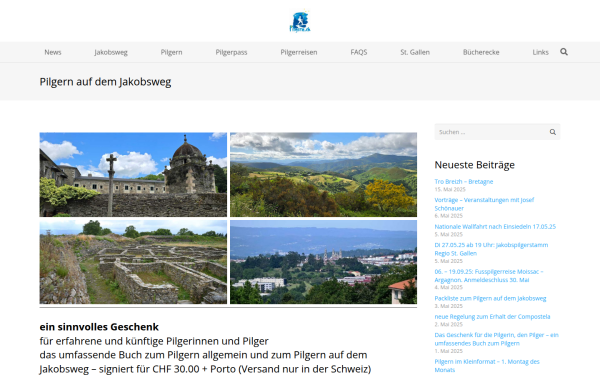Open Nationale Wallfahrt nach Einsiedeln post
This screenshot has height=375, width=600.
tap(495, 227)
